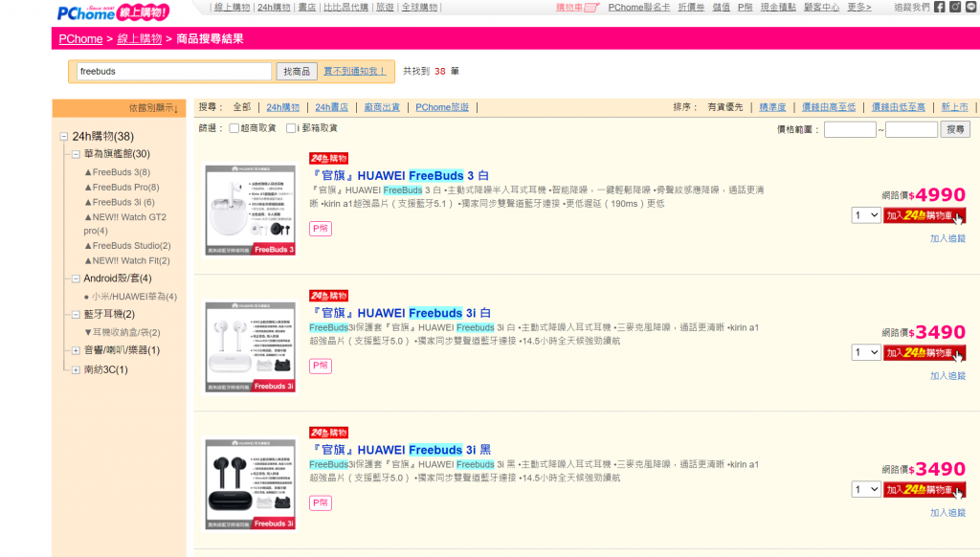This screenshot has height=557, width=980.
Task: Expand the 音響/喇叭/樂器(1) category
Action: (76, 350)
